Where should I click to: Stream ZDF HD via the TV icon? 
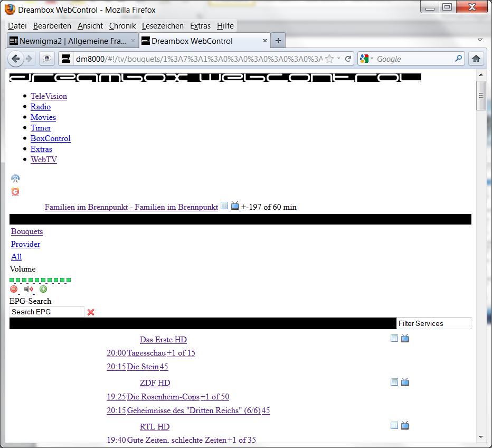pos(405,382)
